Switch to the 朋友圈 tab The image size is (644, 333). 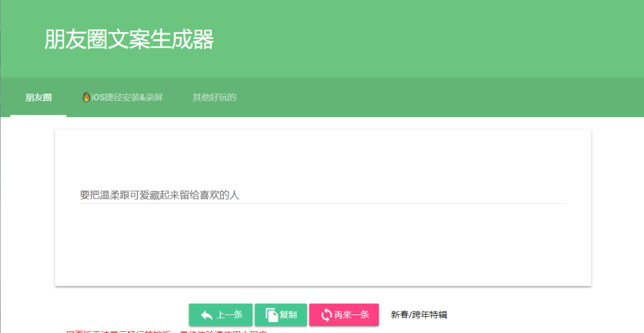click(38, 97)
